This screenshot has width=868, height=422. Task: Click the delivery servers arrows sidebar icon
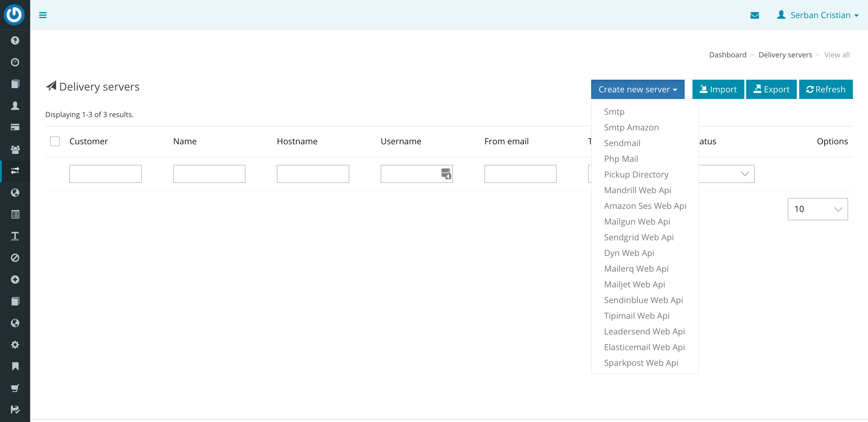click(x=15, y=171)
